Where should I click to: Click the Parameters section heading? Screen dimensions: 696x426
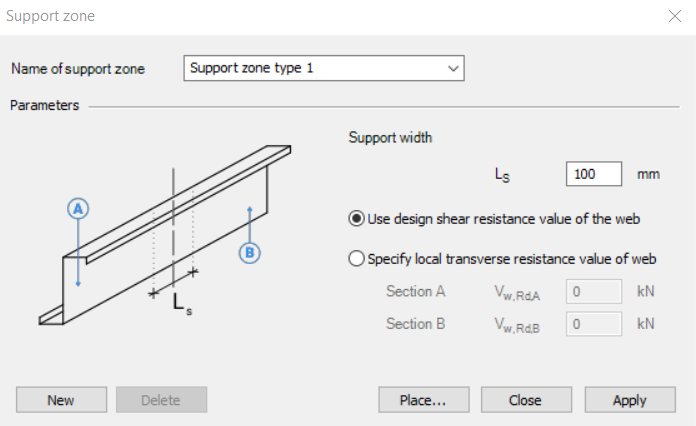point(44,105)
